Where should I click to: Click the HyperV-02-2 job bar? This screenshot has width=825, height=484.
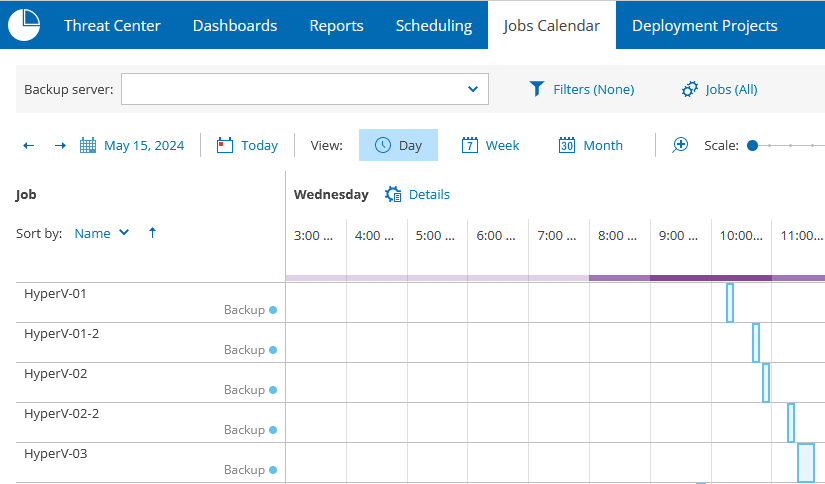point(791,422)
